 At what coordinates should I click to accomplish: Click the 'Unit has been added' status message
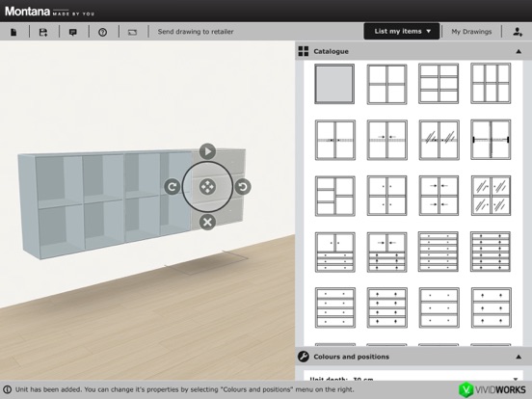(x=185, y=389)
